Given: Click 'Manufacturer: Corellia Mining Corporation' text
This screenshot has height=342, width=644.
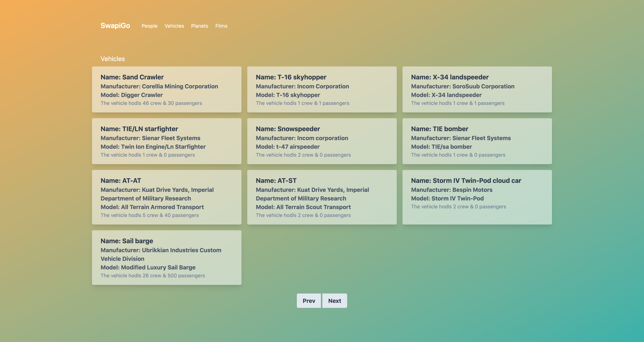Looking at the screenshot, I should 159,86.
